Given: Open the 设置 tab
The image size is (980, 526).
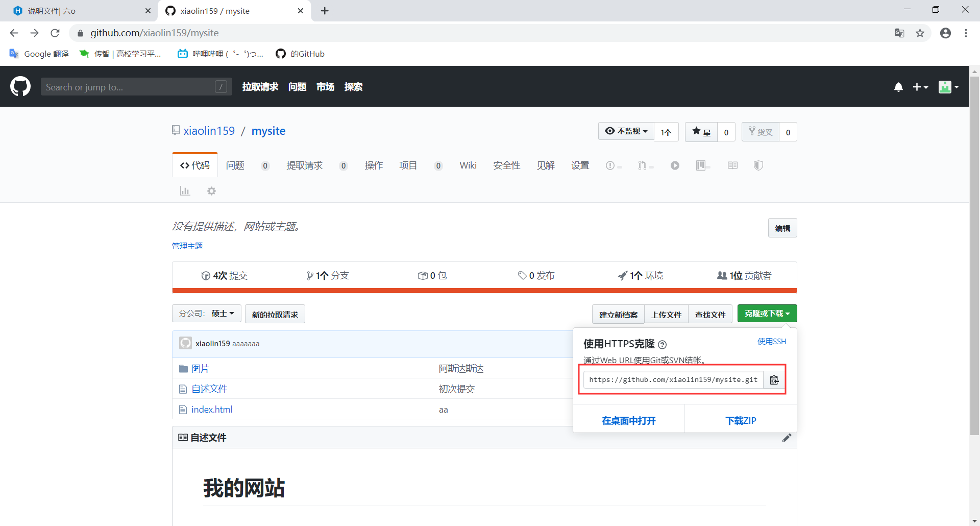Looking at the screenshot, I should click(580, 165).
